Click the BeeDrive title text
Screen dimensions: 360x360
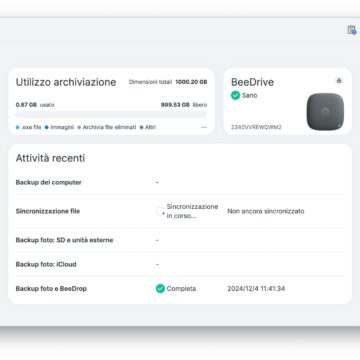pyautogui.click(x=252, y=82)
